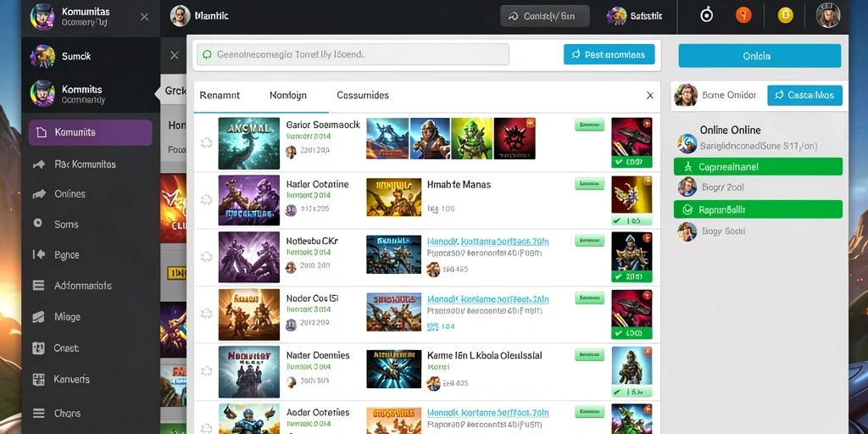
Task: Click the orange circle icon in top bar
Action: click(x=743, y=15)
